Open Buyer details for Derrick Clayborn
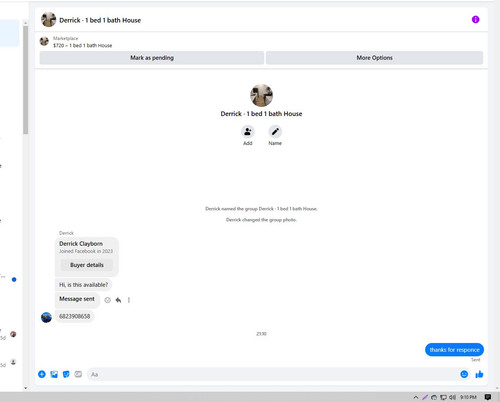The height and width of the screenshot is (402, 500). coord(87,265)
